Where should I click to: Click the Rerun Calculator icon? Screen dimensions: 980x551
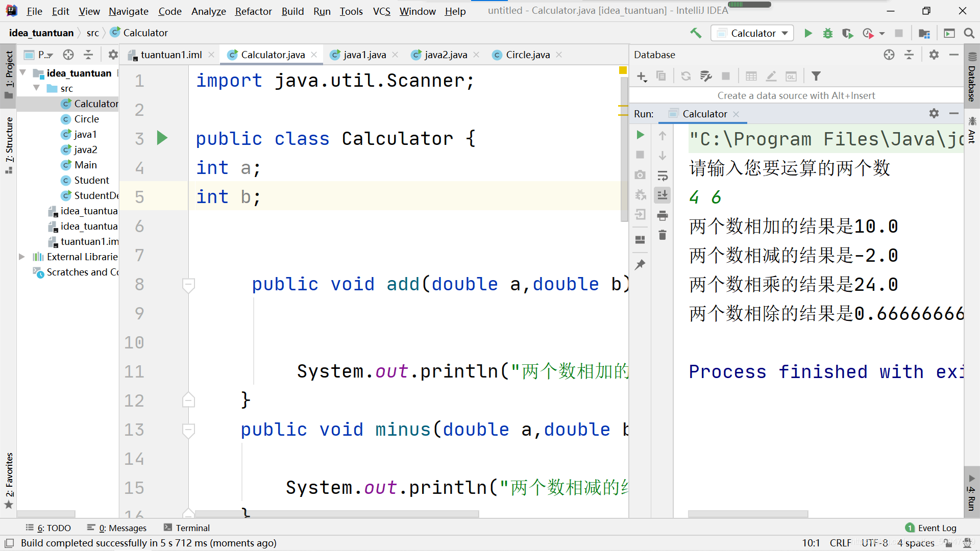[x=640, y=135]
